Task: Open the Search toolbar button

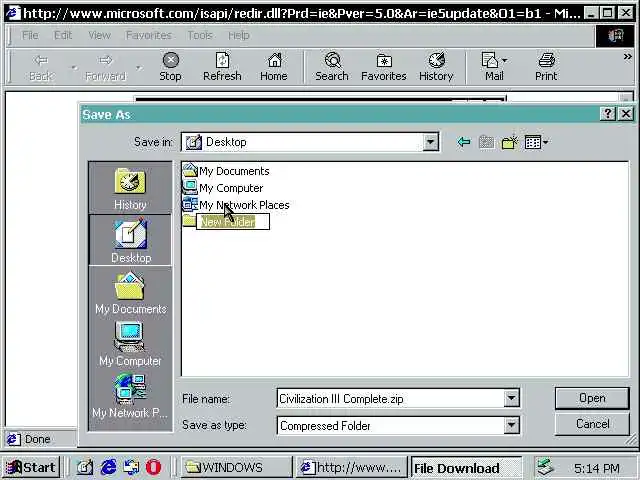Action: pos(332,67)
